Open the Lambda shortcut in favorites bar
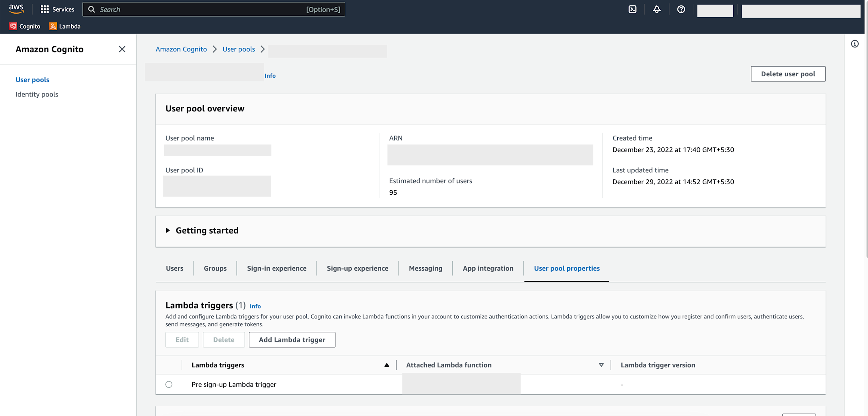 pos(65,26)
